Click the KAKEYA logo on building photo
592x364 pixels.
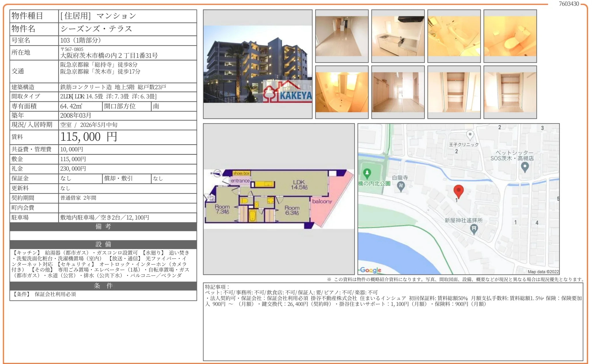coord(287,93)
